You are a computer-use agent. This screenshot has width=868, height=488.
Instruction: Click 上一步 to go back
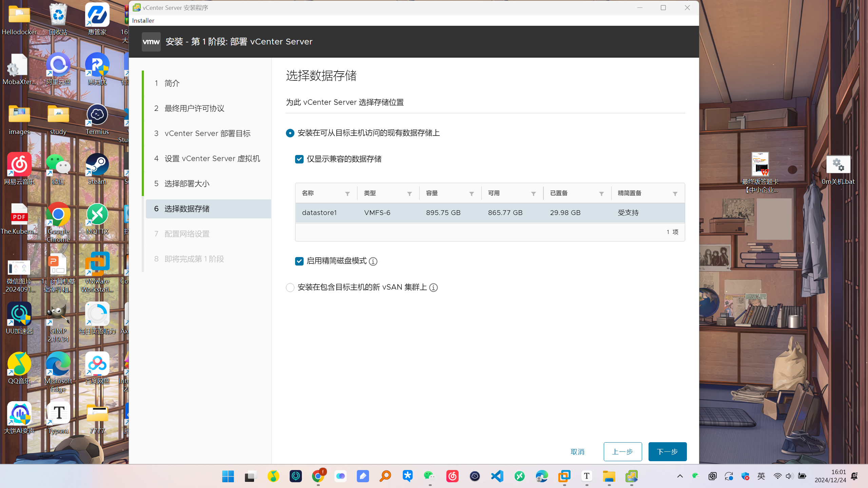coord(622,452)
